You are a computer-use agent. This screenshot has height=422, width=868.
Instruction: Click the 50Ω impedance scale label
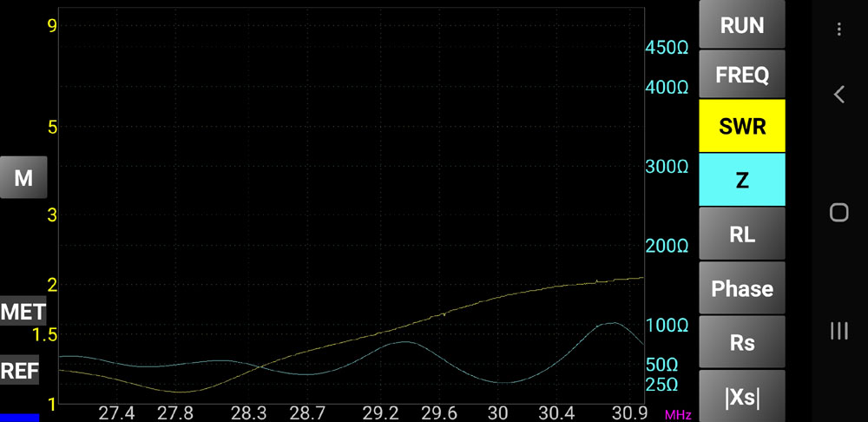coord(662,365)
